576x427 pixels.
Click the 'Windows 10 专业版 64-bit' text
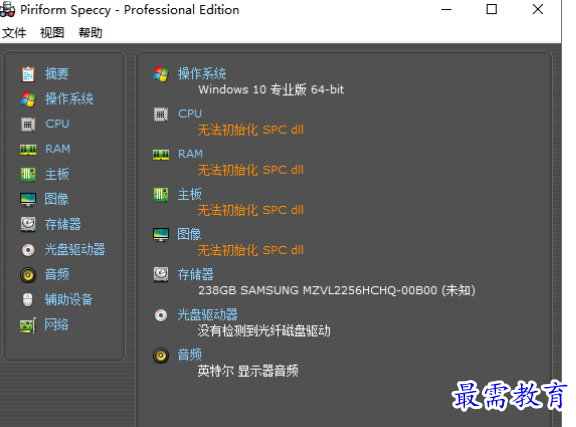point(271,90)
